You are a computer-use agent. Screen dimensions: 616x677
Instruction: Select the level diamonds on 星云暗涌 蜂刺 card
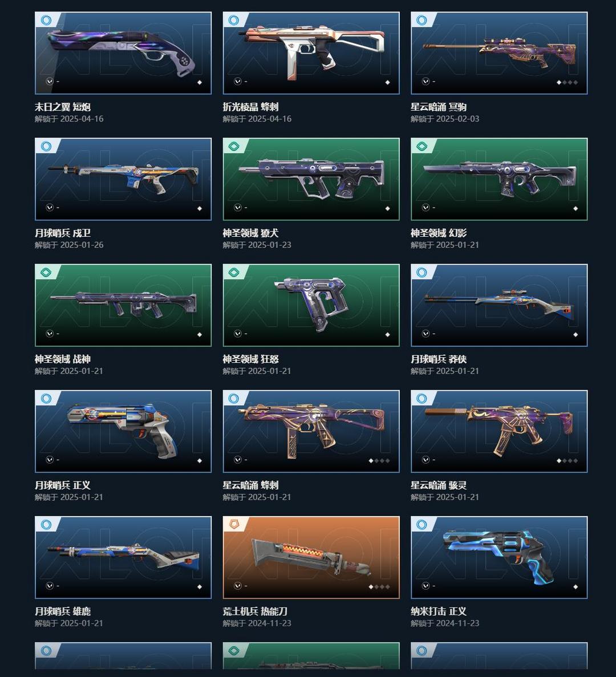379,461
